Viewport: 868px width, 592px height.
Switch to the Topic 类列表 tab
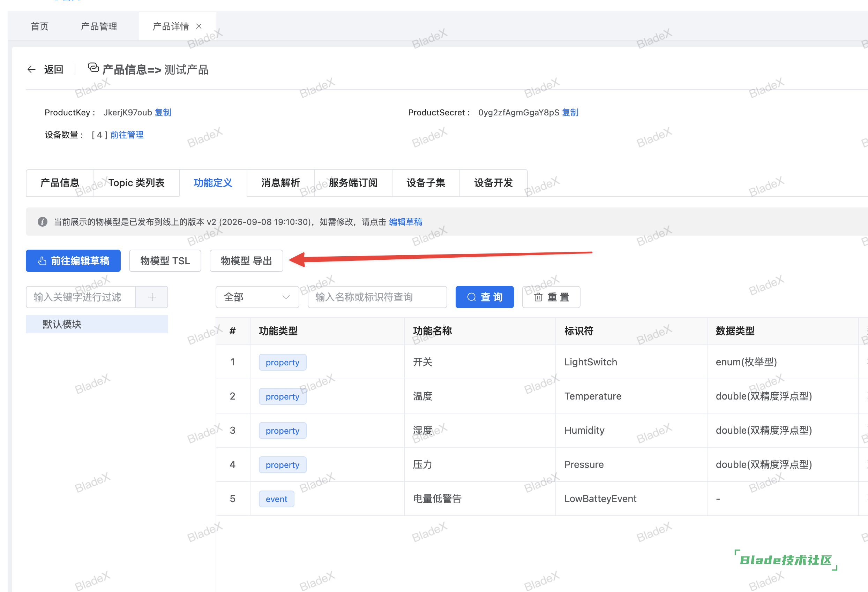pos(136,183)
